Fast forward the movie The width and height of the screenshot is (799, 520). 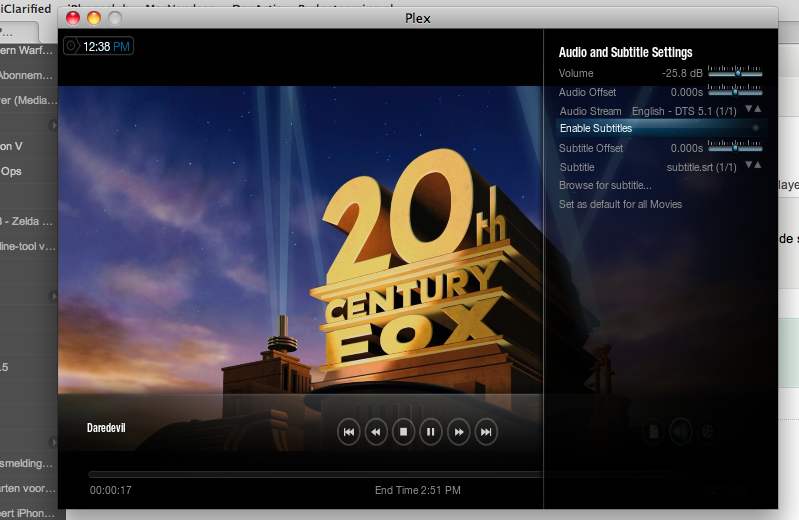point(459,432)
